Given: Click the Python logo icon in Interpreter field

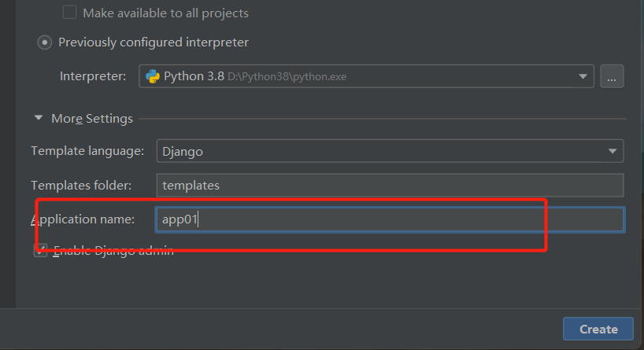Looking at the screenshot, I should coord(153,76).
